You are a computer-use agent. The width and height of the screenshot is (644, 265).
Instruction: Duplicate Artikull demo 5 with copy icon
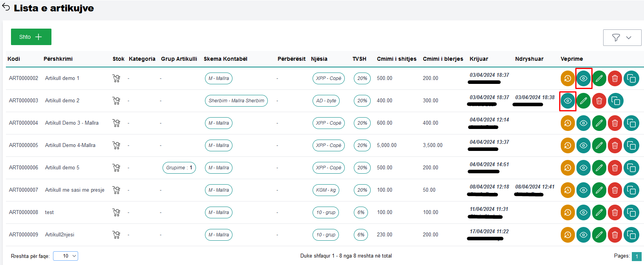click(631, 168)
